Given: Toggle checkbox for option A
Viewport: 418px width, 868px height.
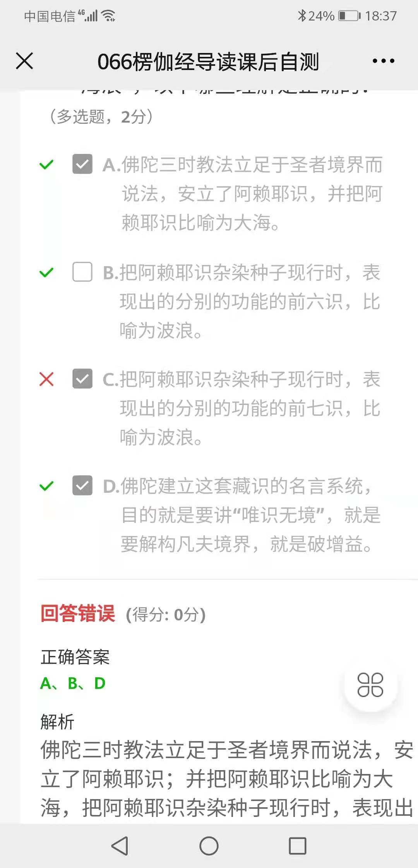Looking at the screenshot, I should point(82,164).
